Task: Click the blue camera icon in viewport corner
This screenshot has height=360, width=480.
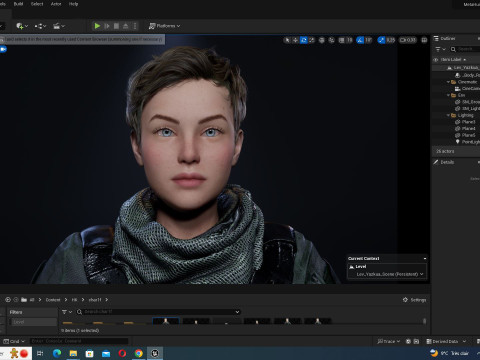Action: coord(3,49)
